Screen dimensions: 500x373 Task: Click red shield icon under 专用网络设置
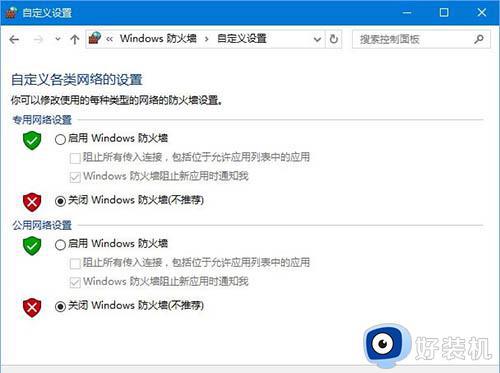pos(32,202)
